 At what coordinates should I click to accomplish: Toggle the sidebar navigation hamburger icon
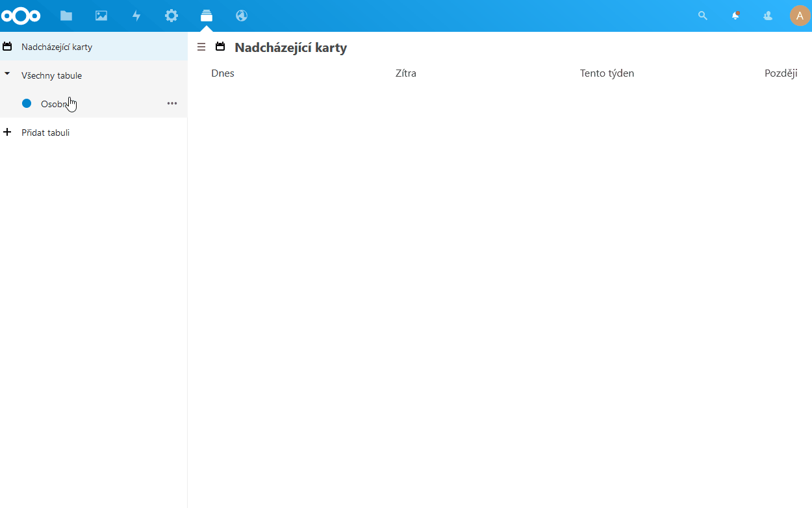point(201,47)
